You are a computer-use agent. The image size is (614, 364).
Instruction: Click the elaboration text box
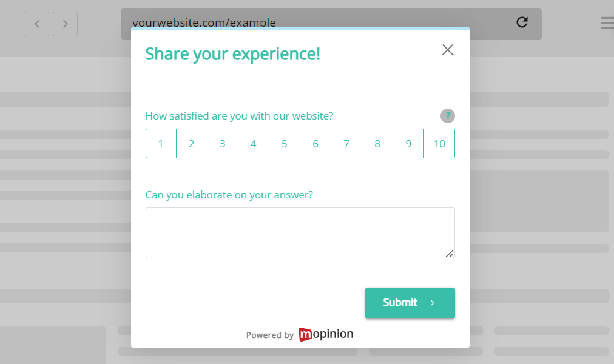(x=300, y=232)
